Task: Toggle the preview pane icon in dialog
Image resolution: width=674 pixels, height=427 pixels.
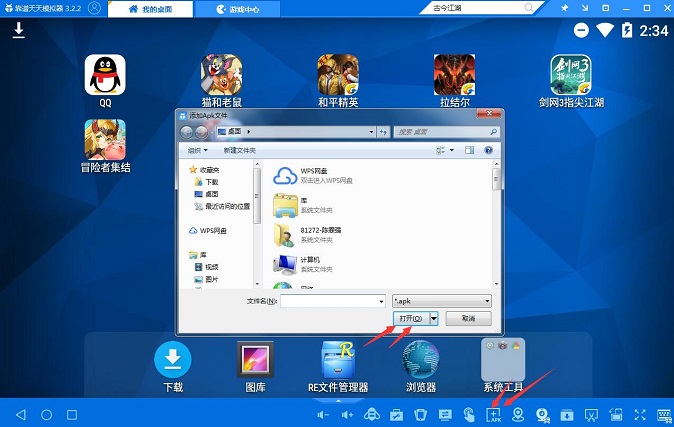Action: 469,150
